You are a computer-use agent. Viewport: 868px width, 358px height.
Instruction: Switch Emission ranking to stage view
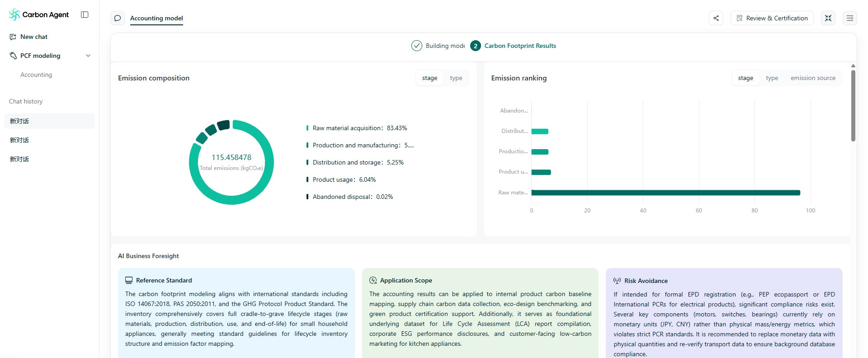coord(745,78)
